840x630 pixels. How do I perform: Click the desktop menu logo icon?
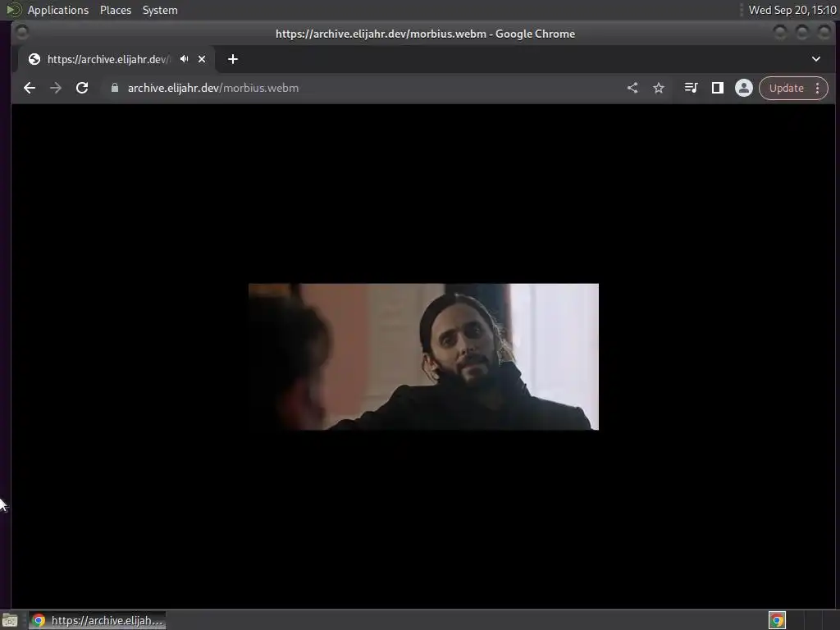13,10
